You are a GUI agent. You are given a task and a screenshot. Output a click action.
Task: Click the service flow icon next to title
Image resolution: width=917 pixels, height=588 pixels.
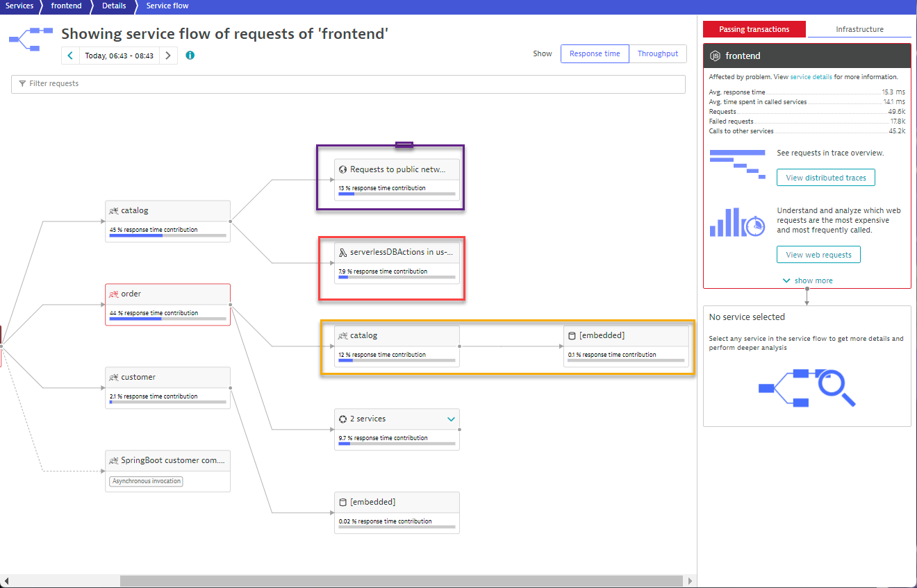(31, 40)
